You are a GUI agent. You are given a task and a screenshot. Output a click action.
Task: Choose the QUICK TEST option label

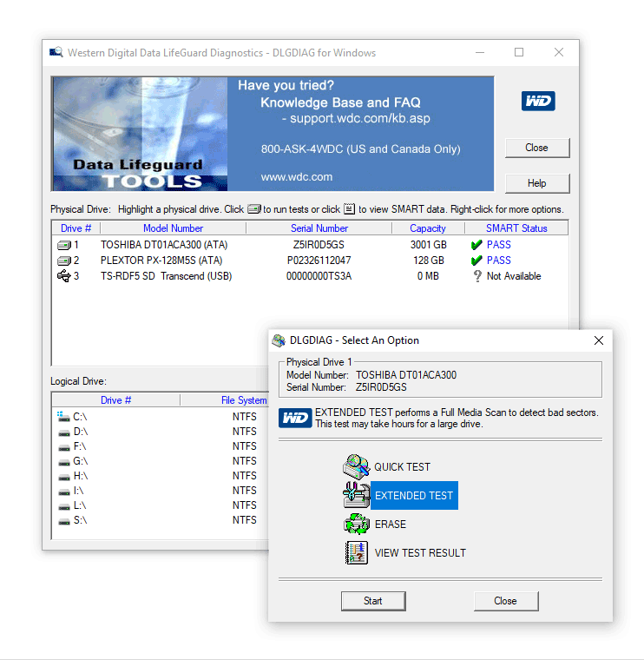[402, 467]
